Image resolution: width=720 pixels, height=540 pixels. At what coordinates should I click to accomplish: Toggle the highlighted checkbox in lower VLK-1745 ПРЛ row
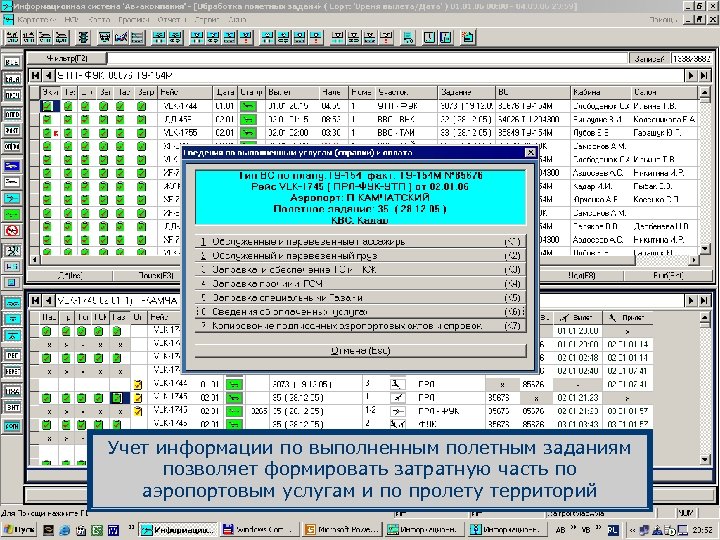(117, 398)
